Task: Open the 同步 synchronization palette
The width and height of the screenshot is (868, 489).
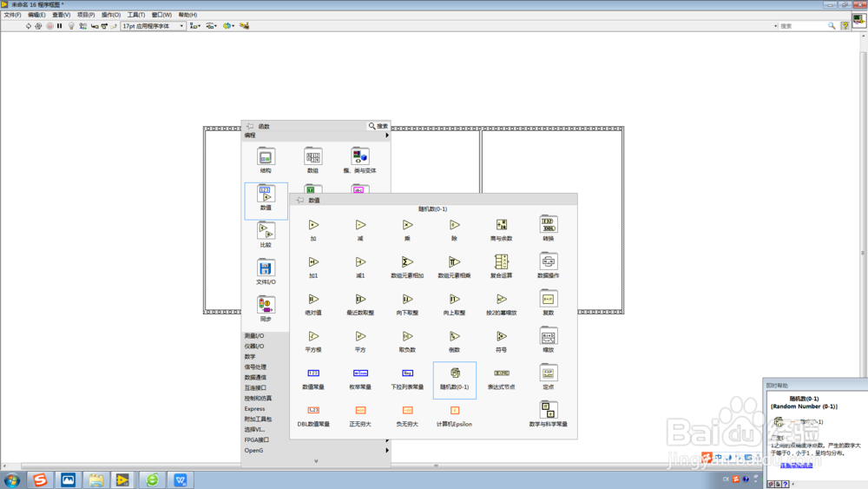Action: (x=266, y=305)
